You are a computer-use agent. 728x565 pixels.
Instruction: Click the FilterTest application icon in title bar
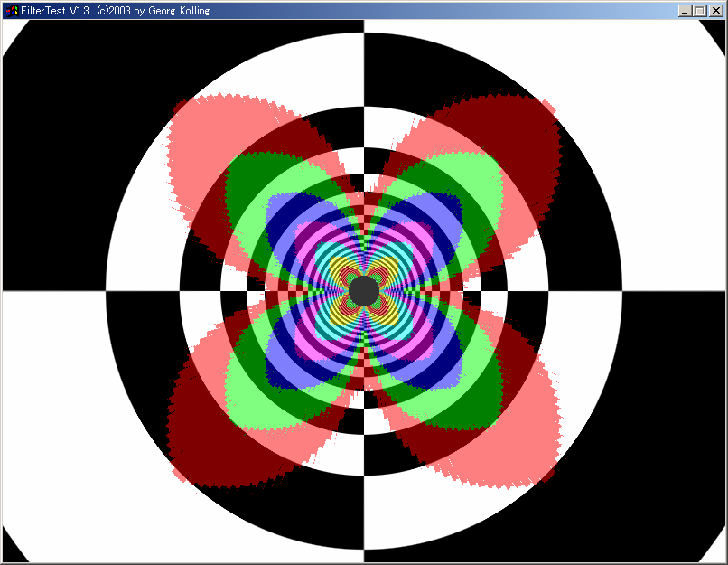coord(12,11)
